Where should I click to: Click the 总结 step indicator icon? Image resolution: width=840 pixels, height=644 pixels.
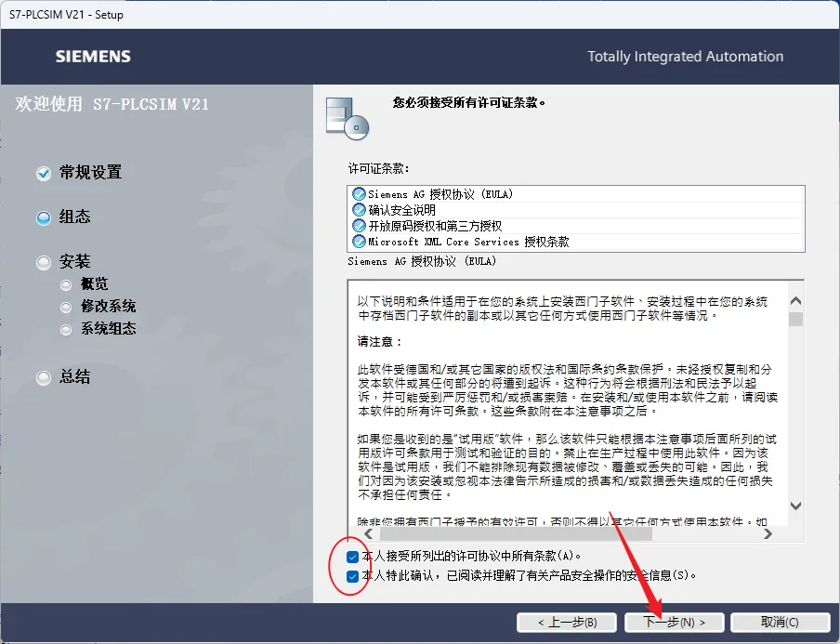tap(44, 377)
